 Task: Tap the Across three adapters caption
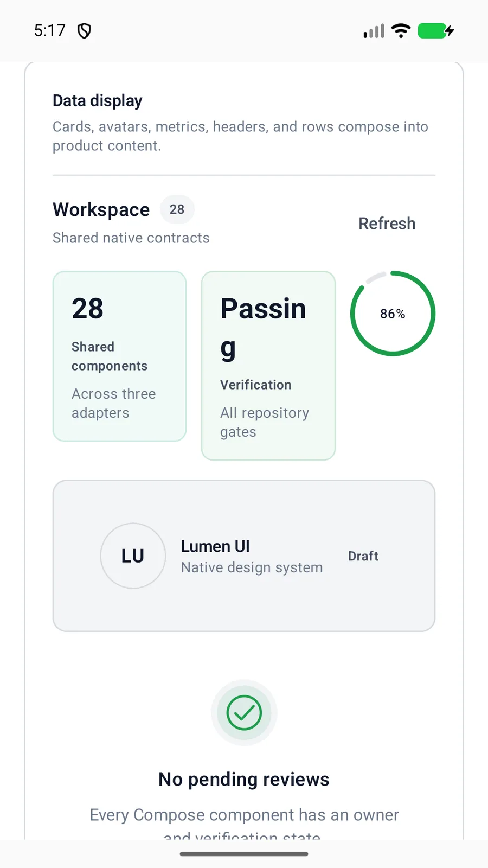click(114, 403)
